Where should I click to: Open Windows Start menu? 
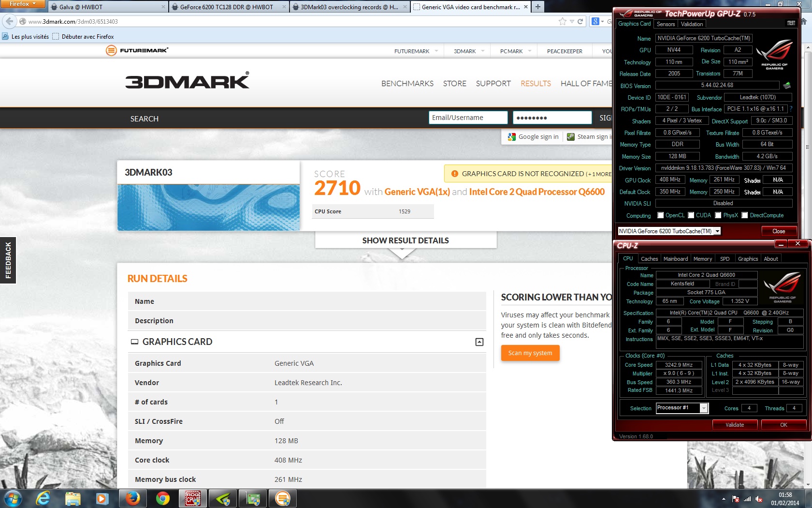(x=12, y=498)
